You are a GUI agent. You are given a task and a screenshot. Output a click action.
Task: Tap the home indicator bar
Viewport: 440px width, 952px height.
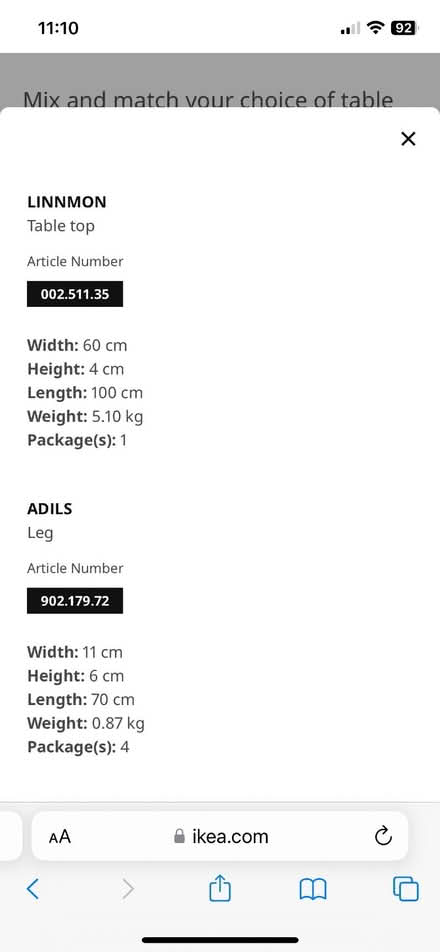click(220, 940)
